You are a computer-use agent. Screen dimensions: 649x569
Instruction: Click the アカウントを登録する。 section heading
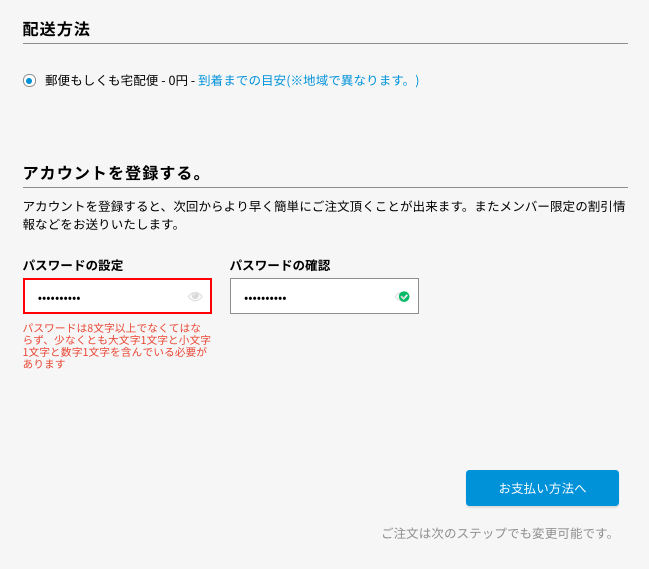113,173
